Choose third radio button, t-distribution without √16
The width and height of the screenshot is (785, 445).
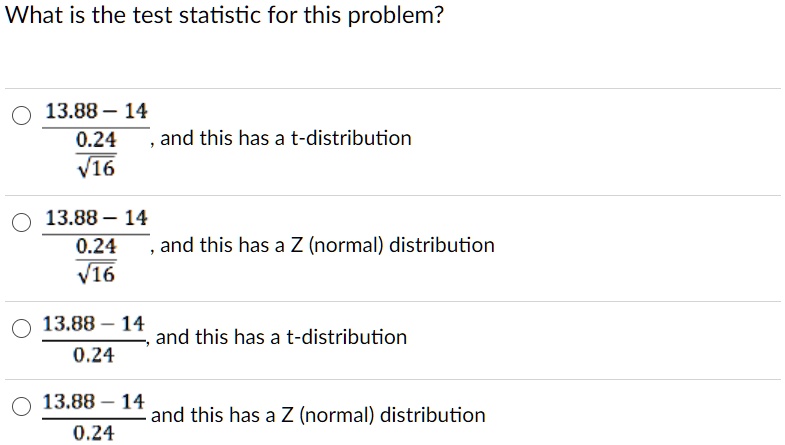tap(22, 328)
